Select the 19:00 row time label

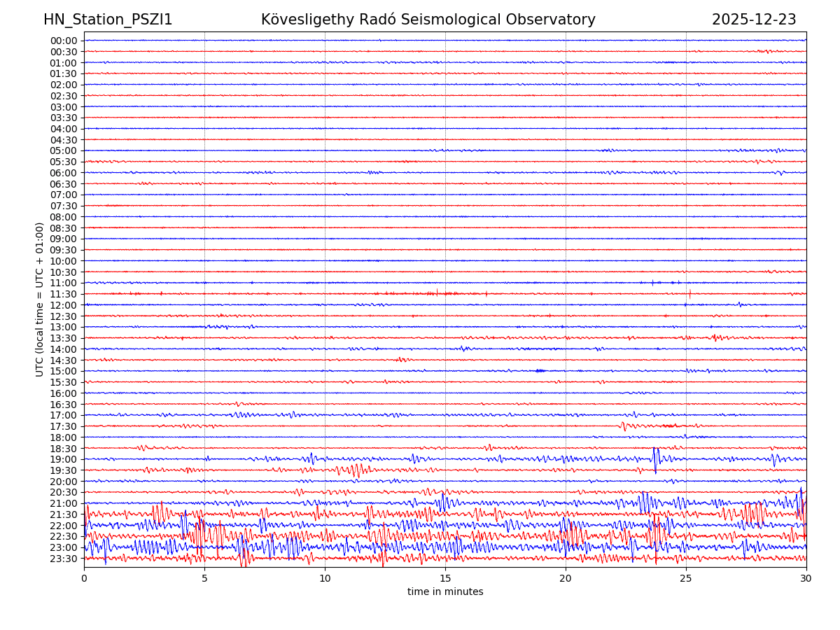click(x=63, y=459)
